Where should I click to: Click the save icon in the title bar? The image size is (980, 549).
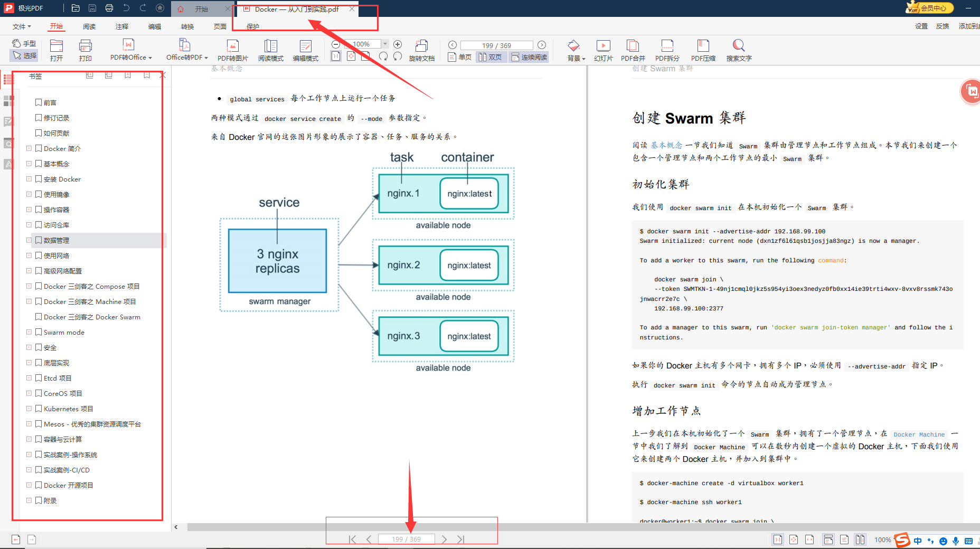point(92,8)
